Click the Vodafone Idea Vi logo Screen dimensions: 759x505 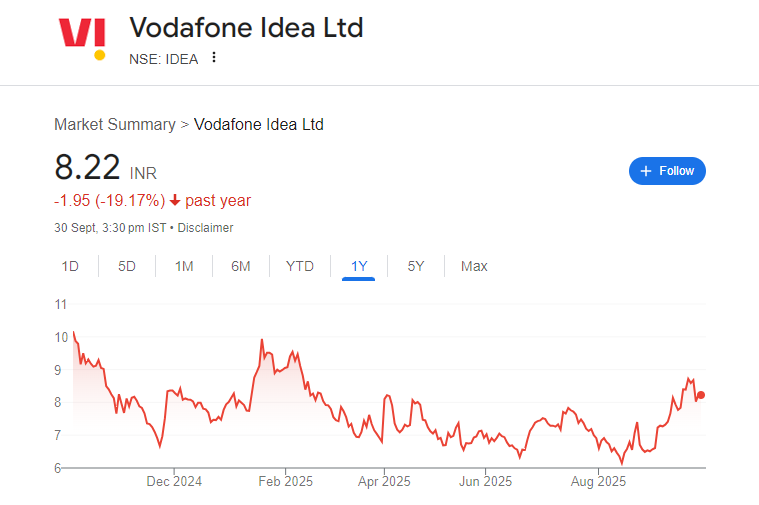click(83, 37)
